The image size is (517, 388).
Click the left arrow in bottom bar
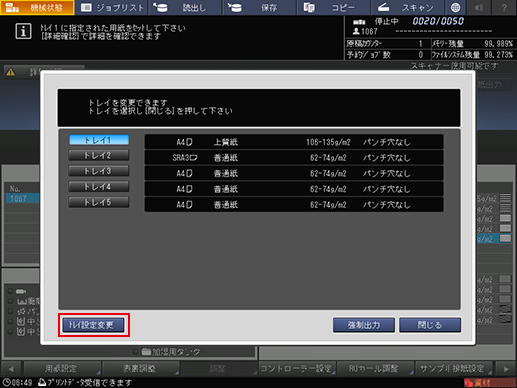click(11, 369)
